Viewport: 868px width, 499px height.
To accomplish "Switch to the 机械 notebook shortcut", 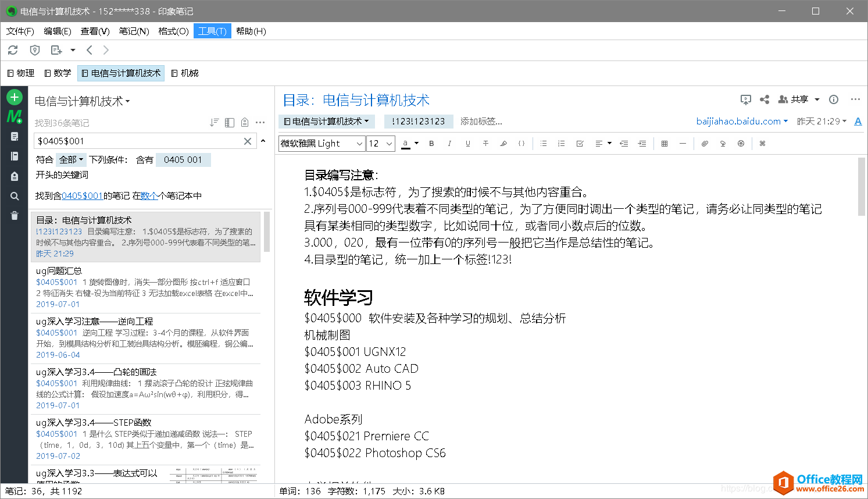I will (x=185, y=73).
